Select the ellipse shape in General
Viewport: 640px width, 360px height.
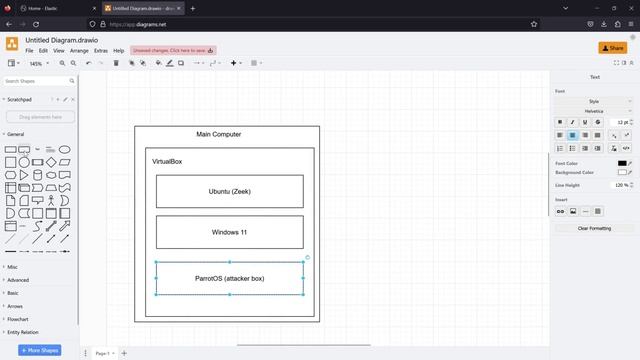click(x=64, y=150)
